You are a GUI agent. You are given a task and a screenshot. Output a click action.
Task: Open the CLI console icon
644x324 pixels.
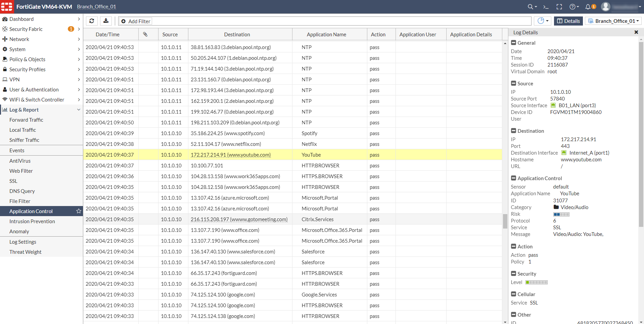546,7
